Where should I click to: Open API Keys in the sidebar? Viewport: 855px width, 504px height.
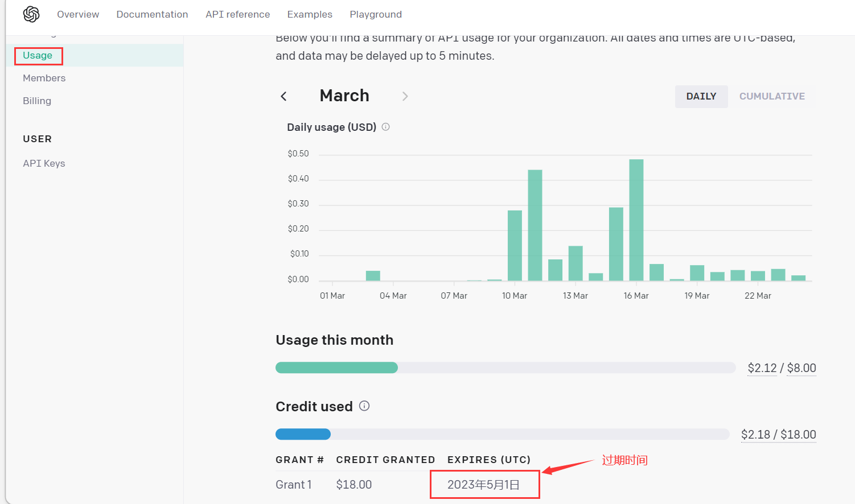coord(44,163)
